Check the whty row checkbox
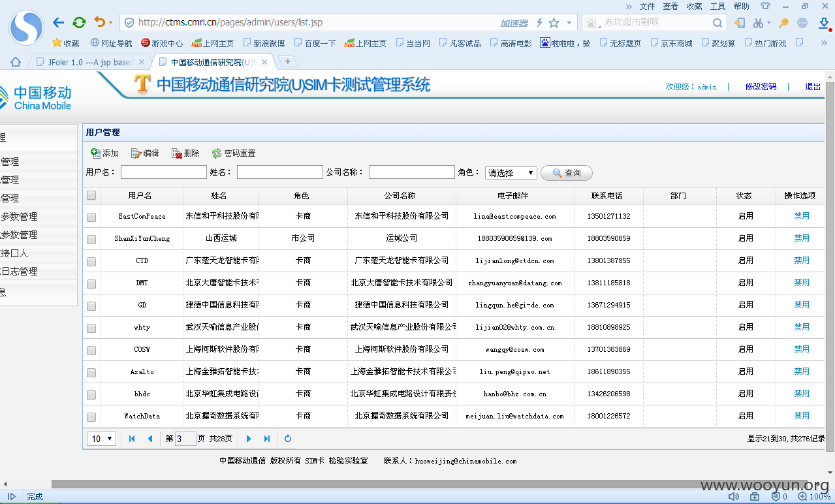Screen dimensions: 835x504 coord(91,328)
